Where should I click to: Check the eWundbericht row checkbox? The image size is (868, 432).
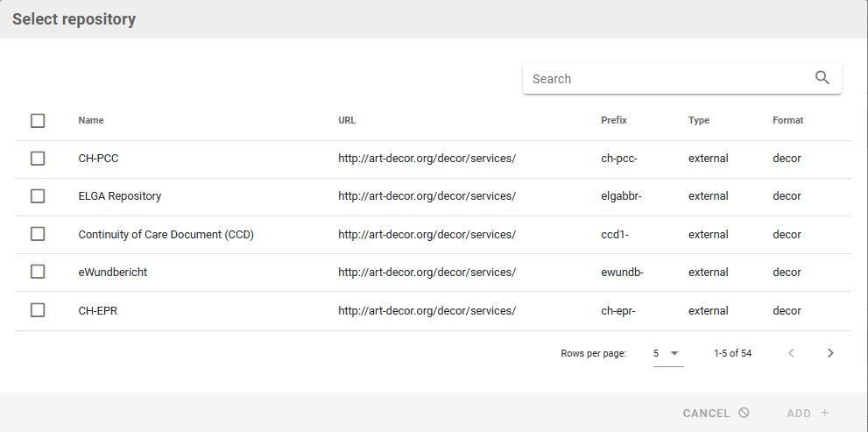tap(38, 272)
